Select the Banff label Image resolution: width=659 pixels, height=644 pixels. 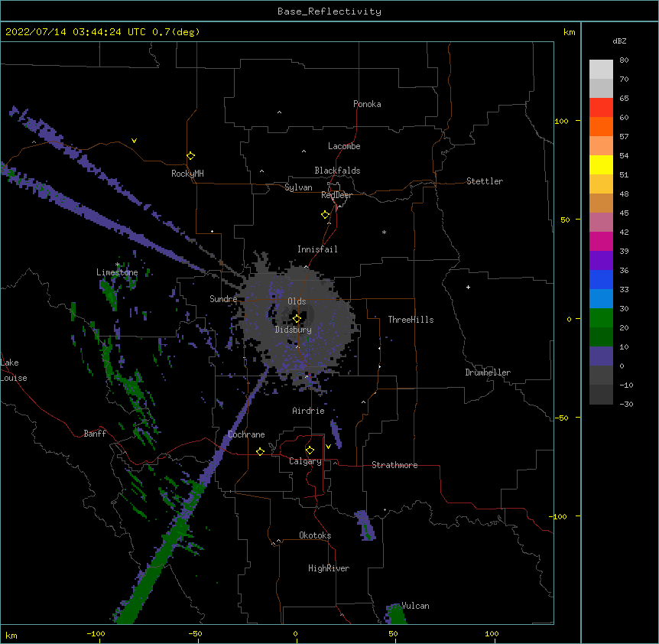pyautogui.click(x=95, y=434)
